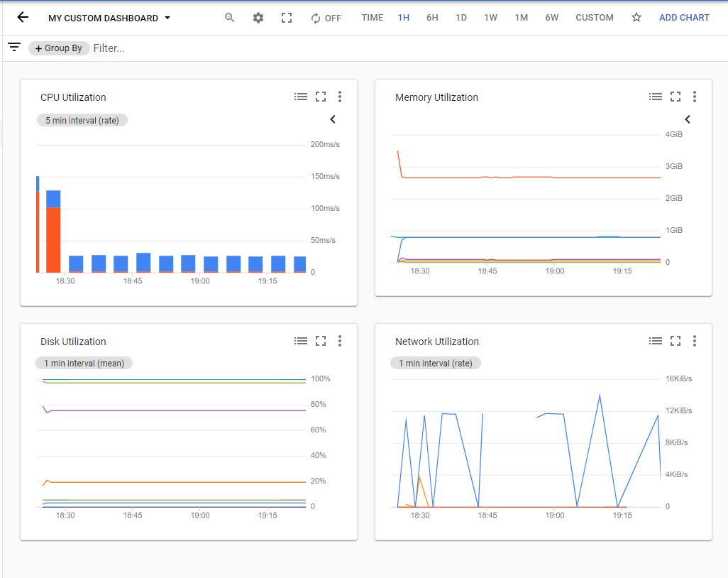Toggle auto-refresh OFF button
This screenshot has height=578, width=728.
click(x=326, y=18)
